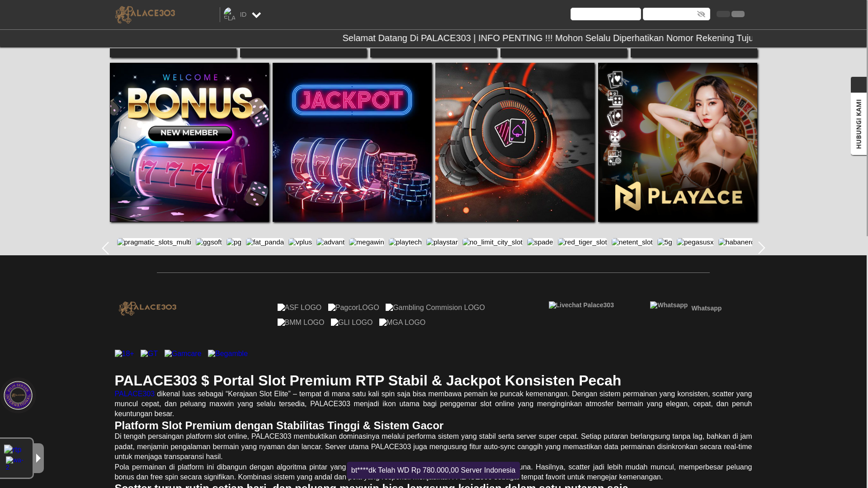
Task: Go to next providers with right arrow
Action: point(762,248)
